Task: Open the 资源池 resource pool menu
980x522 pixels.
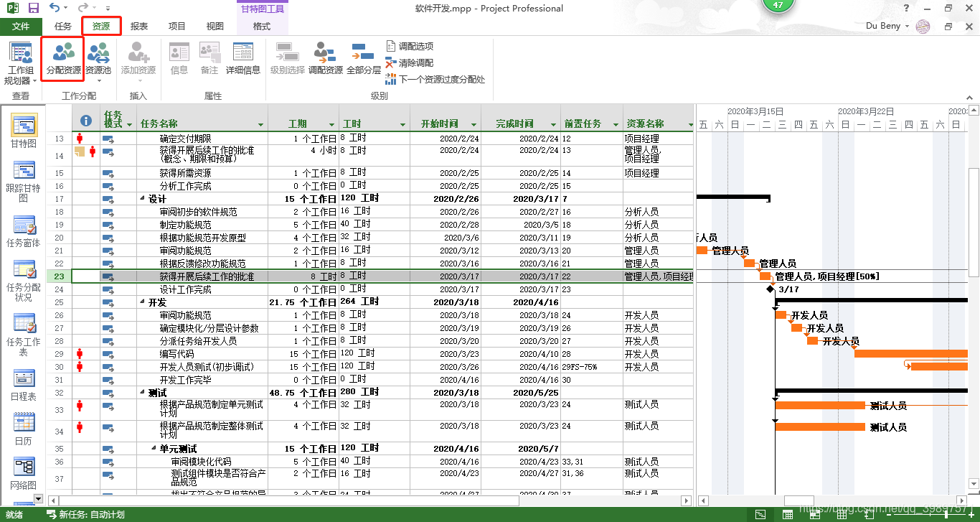Action: [x=98, y=62]
